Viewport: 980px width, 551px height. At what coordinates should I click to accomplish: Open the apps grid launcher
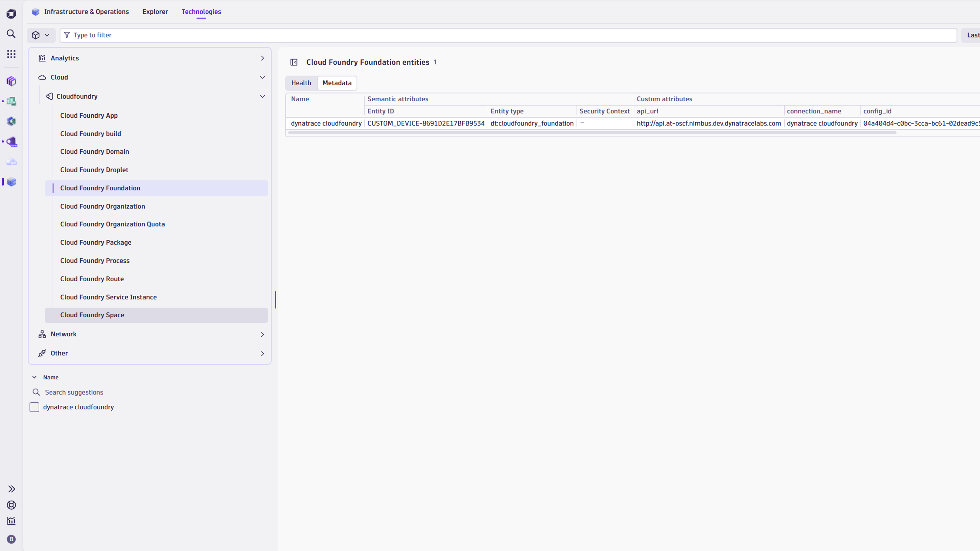11,54
